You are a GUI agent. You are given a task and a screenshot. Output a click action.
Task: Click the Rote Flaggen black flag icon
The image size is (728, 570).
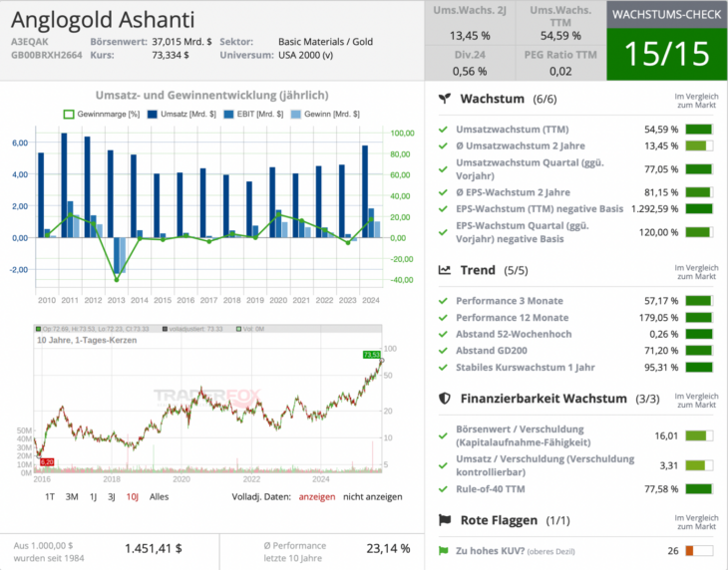445,520
